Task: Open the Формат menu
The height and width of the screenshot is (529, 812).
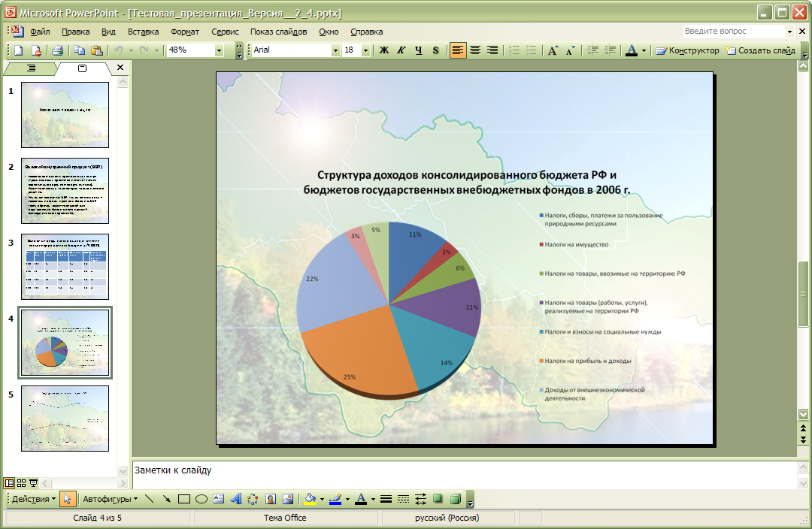Action: [x=185, y=32]
